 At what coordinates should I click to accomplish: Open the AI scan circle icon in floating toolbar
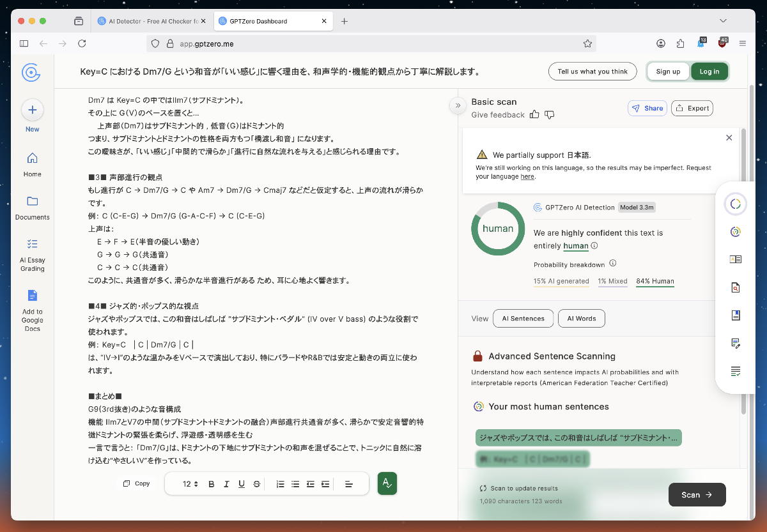tap(736, 204)
